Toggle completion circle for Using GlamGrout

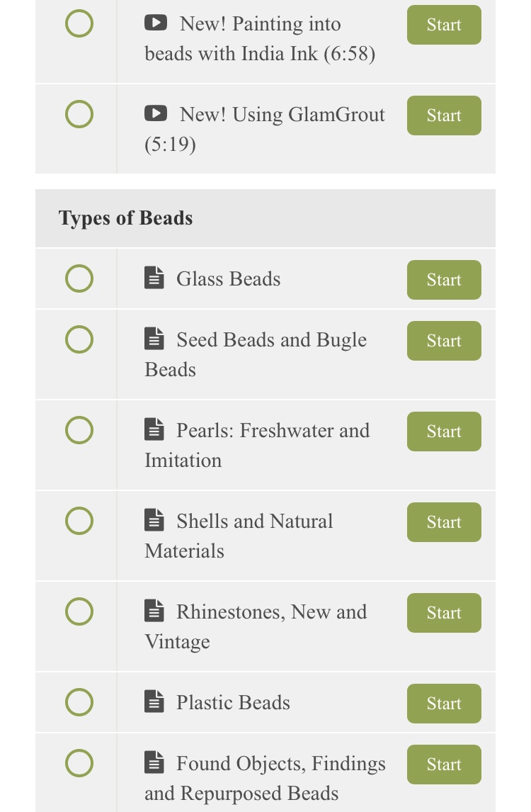[79, 114]
